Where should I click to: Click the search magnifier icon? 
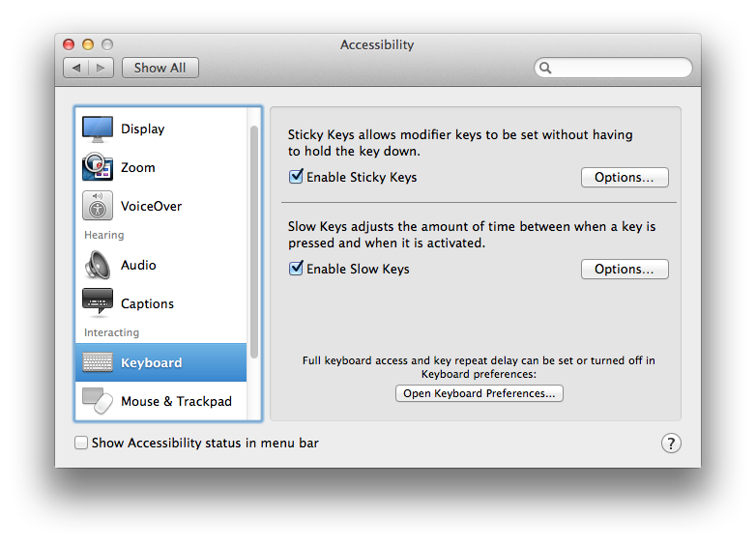pos(545,68)
